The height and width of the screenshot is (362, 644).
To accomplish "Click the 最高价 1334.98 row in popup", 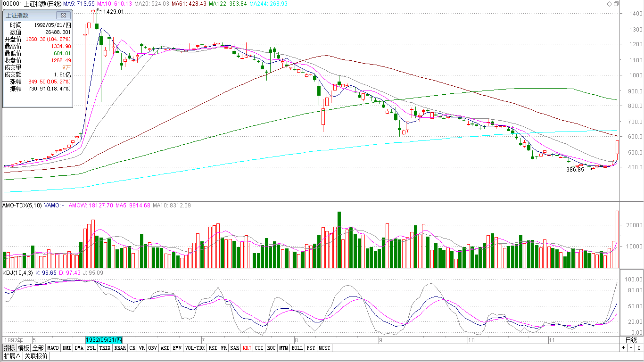I will [37, 46].
